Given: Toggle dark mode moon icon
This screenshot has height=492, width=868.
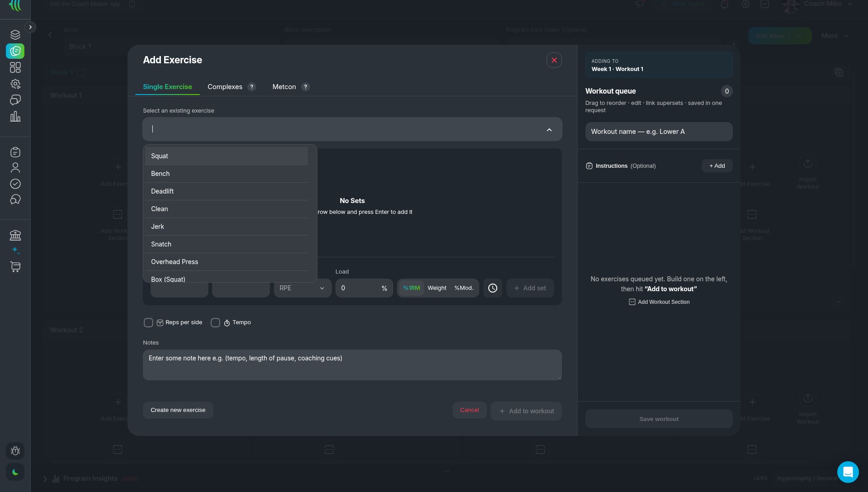Looking at the screenshot, I should [15, 472].
